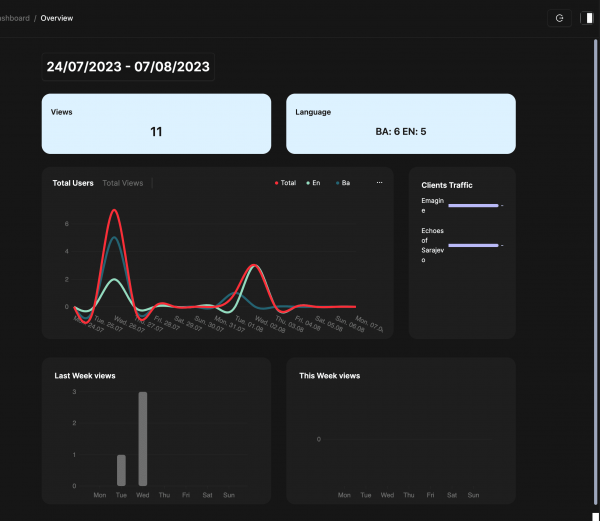
Task: Switch to the Total Views tab
Action: pyautogui.click(x=123, y=183)
